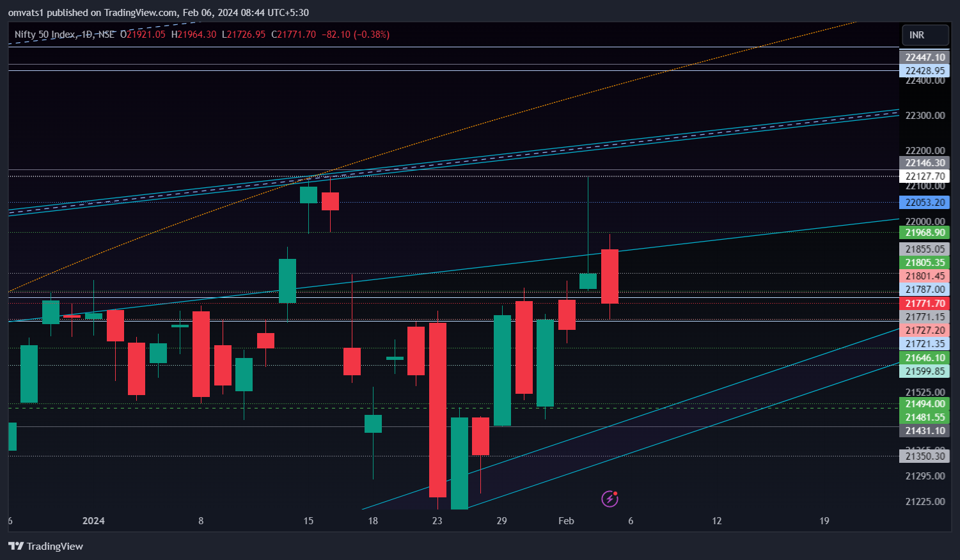Click the 12 date on time axis
Screen dimensions: 960x560
(x=716, y=521)
